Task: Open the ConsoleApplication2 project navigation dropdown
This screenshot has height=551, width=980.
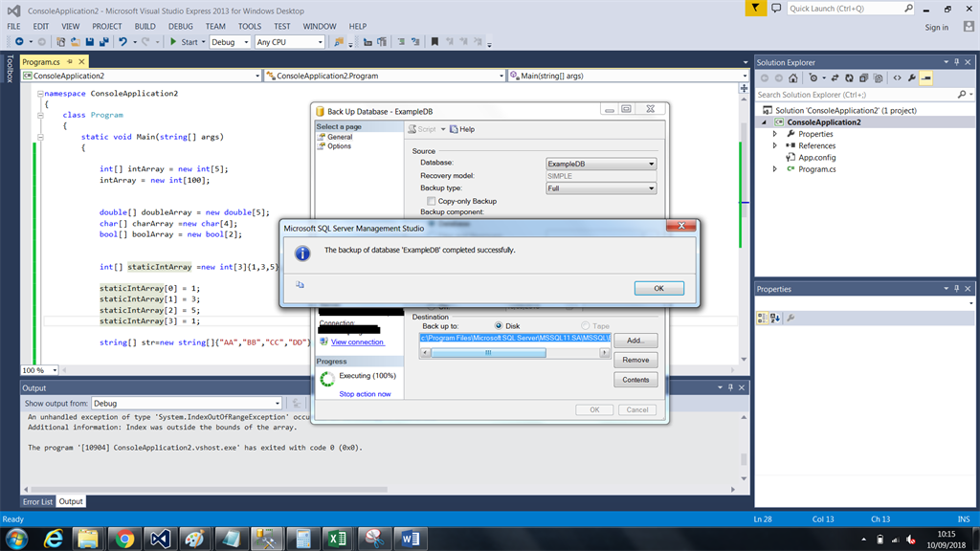Action: click(142, 76)
